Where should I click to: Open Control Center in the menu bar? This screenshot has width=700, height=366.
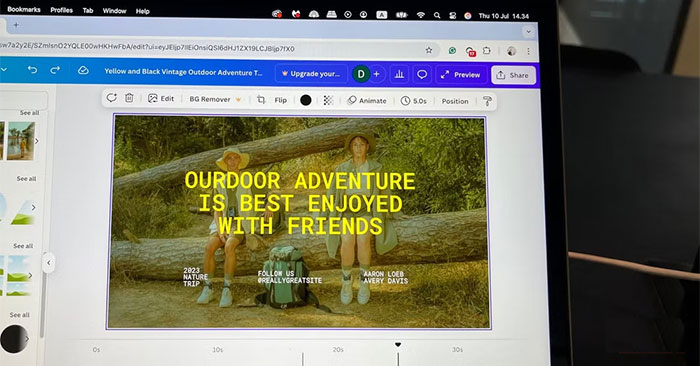point(453,15)
